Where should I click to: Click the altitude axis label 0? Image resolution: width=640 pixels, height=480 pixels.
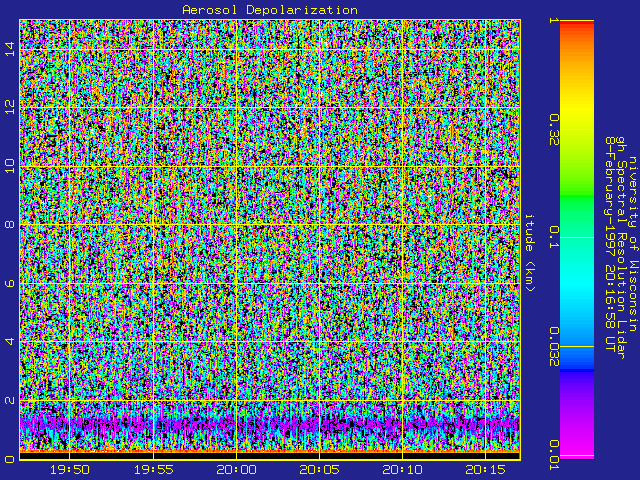click(10, 459)
